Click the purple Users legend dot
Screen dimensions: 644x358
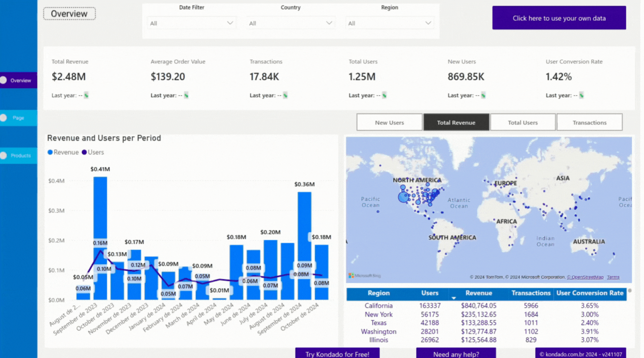85,152
